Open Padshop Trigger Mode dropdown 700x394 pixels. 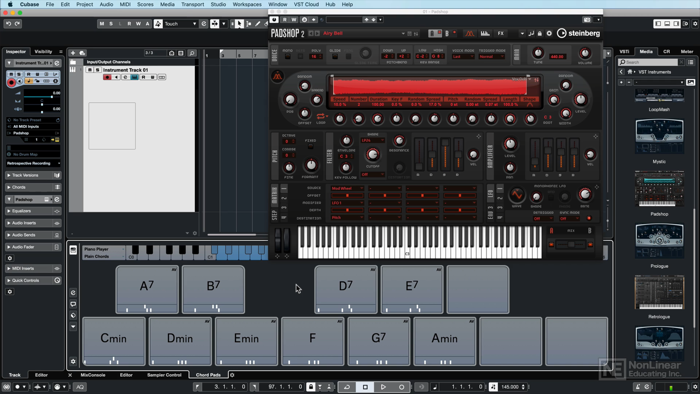pyautogui.click(x=492, y=57)
